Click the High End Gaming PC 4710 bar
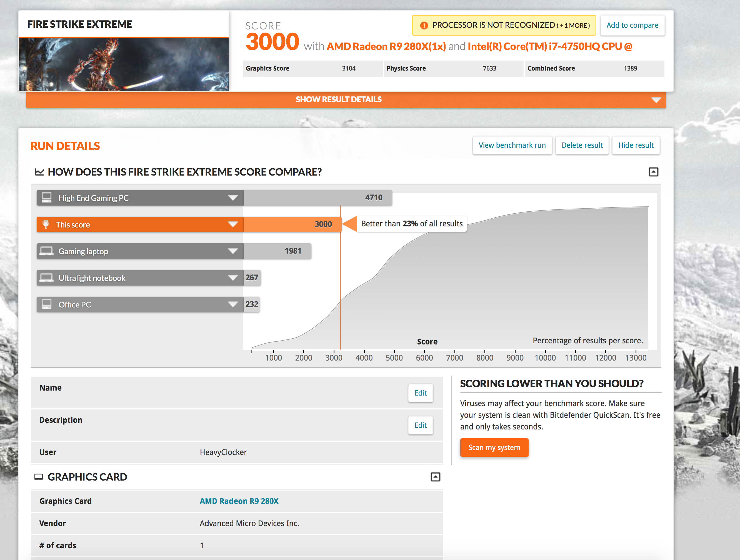The height and width of the screenshot is (560, 740). [317, 198]
